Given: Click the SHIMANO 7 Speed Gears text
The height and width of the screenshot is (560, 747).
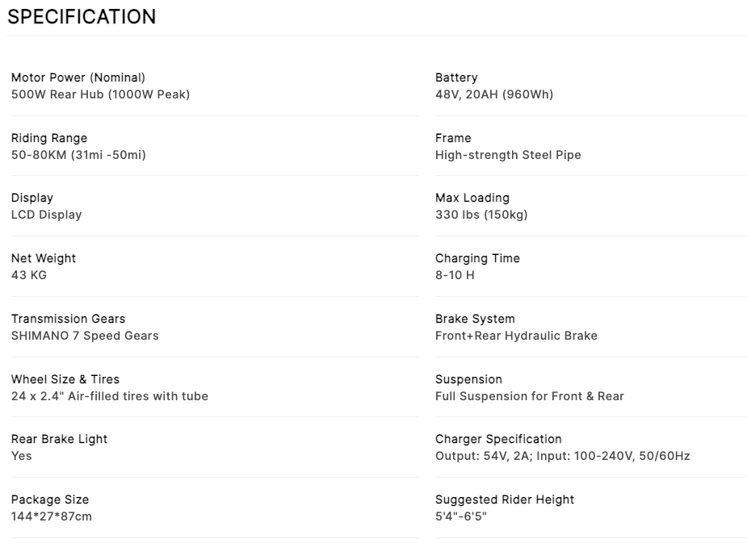Looking at the screenshot, I should [x=85, y=336].
